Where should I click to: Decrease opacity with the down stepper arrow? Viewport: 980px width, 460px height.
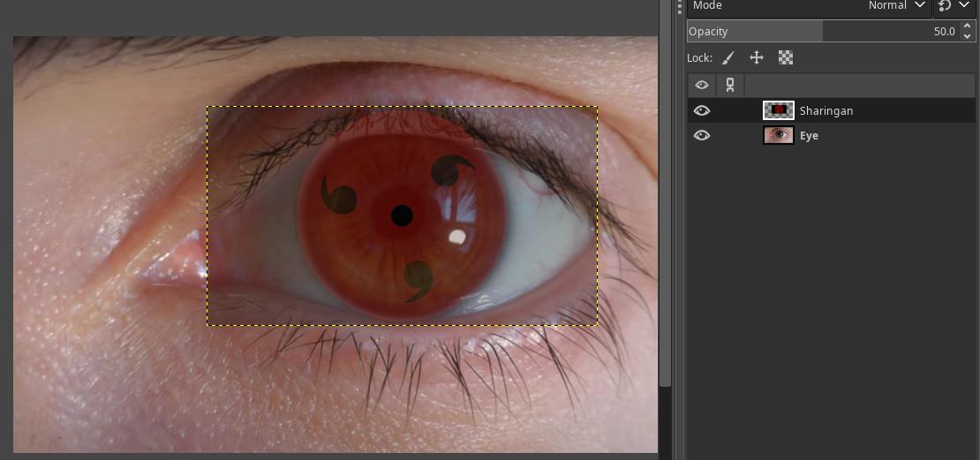[968, 37]
